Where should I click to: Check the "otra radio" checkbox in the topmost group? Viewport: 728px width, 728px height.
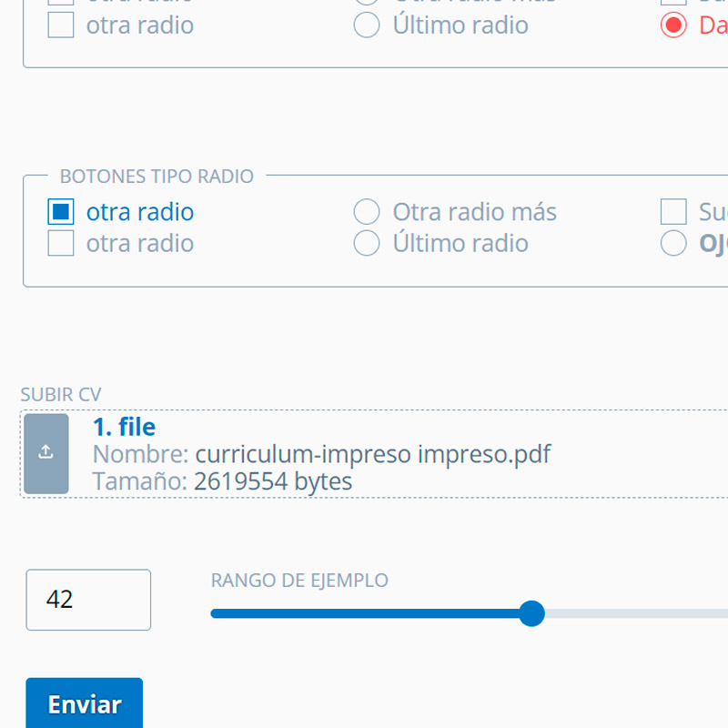click(x=61, y=25)
